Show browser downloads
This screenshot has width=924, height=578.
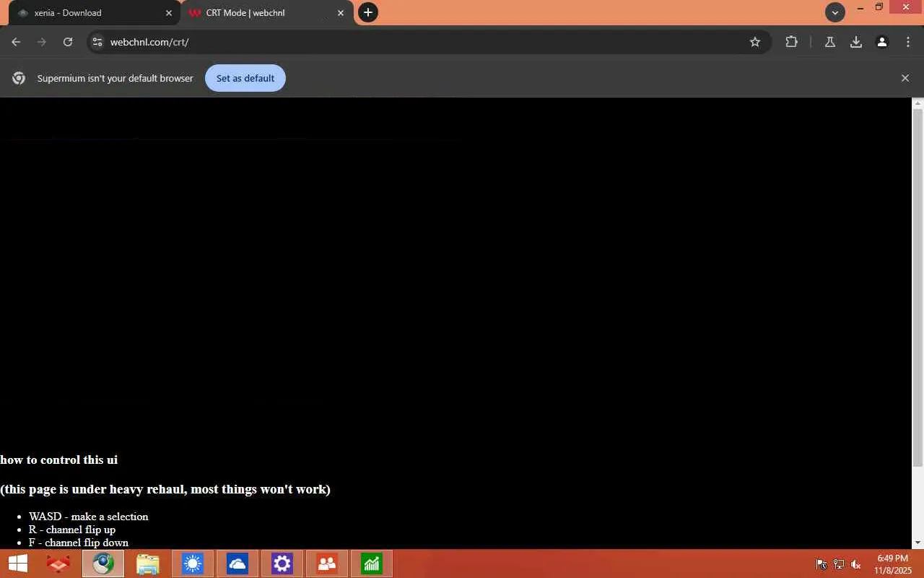856,42
